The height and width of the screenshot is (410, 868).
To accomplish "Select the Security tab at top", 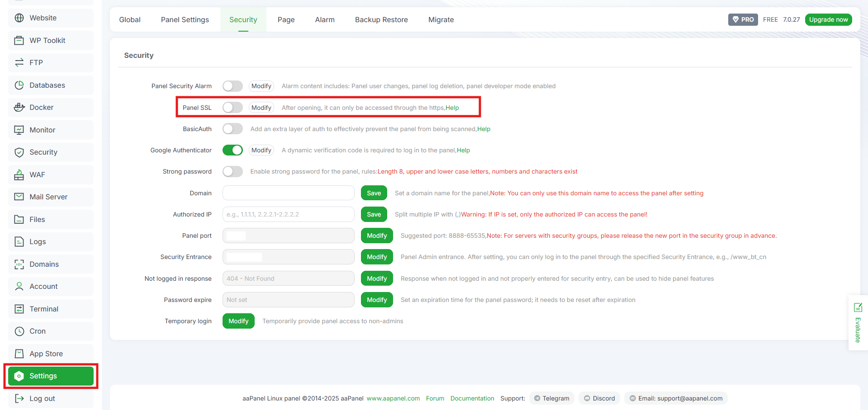I will tap(243, 19).
